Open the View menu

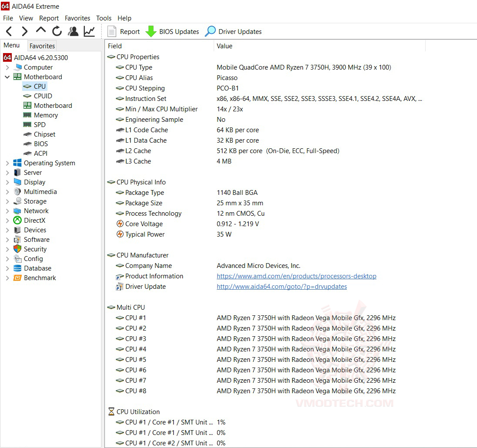tap(26, 18)
